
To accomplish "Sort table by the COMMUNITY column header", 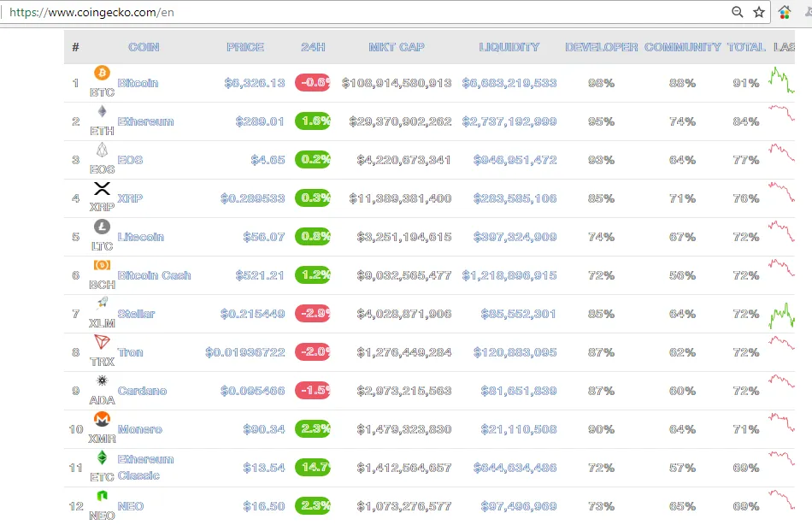I will [683, 47].
